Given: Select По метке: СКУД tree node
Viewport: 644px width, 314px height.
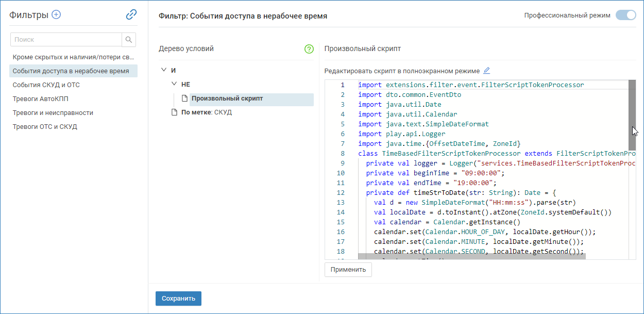Looking at the screenshot, I should click(x=206, y=112).
